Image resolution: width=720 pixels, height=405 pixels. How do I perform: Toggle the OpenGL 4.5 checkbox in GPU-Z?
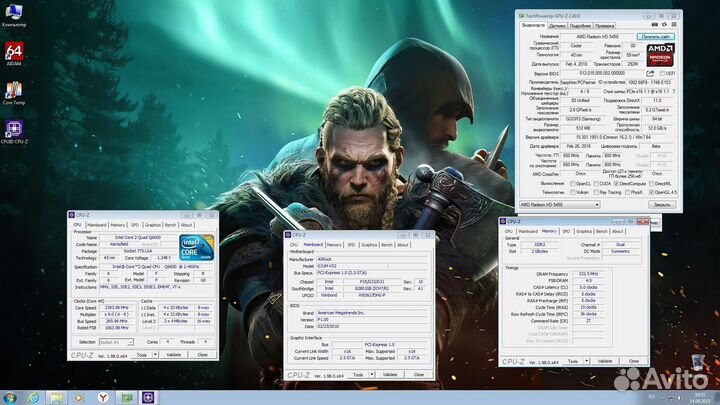pos(652,192)
